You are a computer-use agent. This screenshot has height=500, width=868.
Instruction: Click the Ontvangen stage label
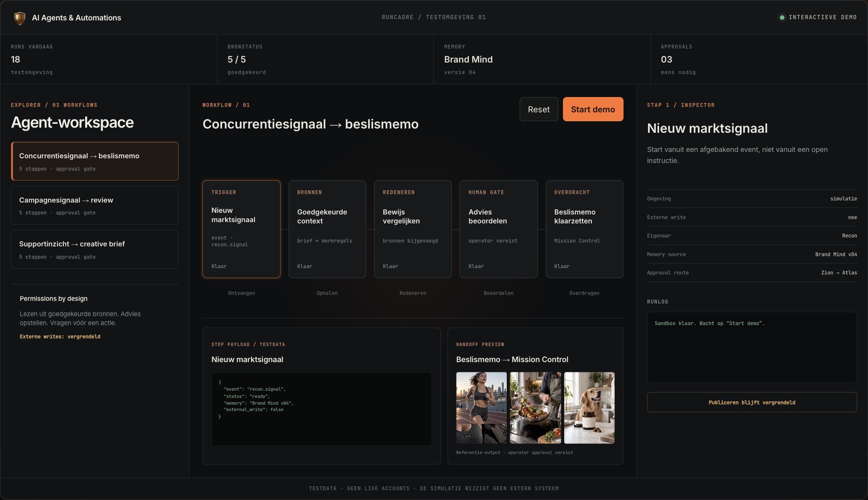click(241, 293)
